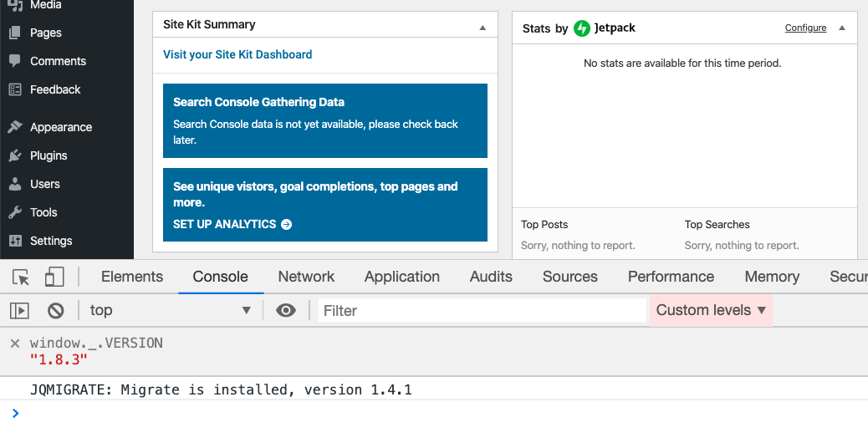This screenshot has height=448, width=868.
Task: Open the Tools menu item
Action: 43,211
